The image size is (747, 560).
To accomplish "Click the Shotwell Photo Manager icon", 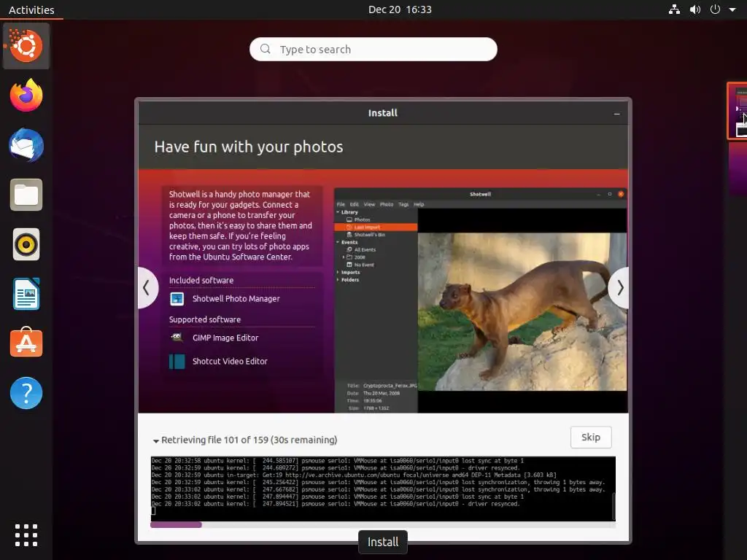I will (x=177, y=298).
